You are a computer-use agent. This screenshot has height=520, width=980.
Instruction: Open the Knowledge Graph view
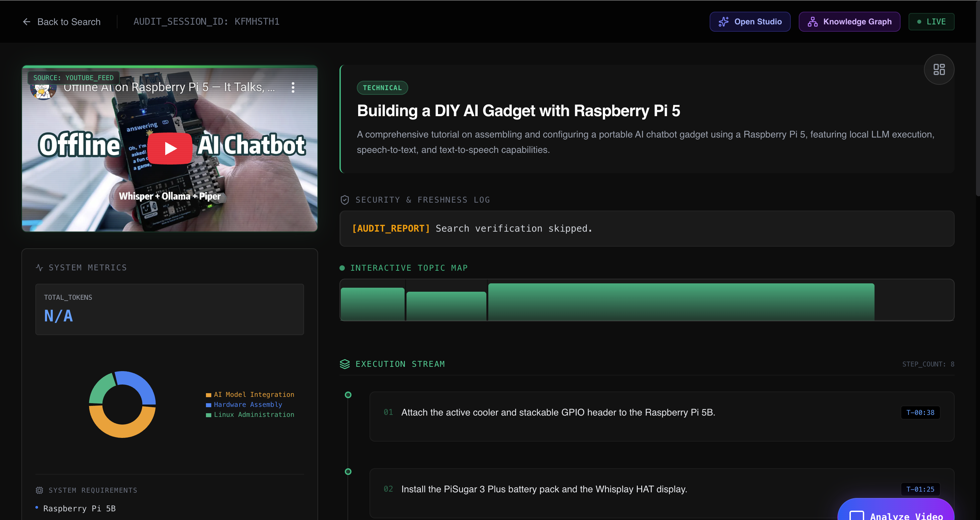849,22
